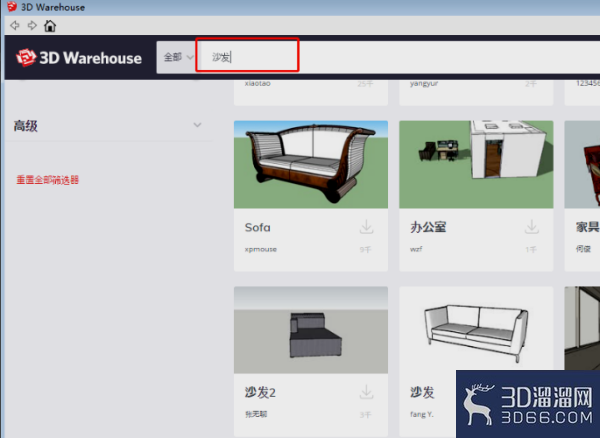Open the Sofa model title
Viewport: 600px width, 438px height.
tap(258, 228)
